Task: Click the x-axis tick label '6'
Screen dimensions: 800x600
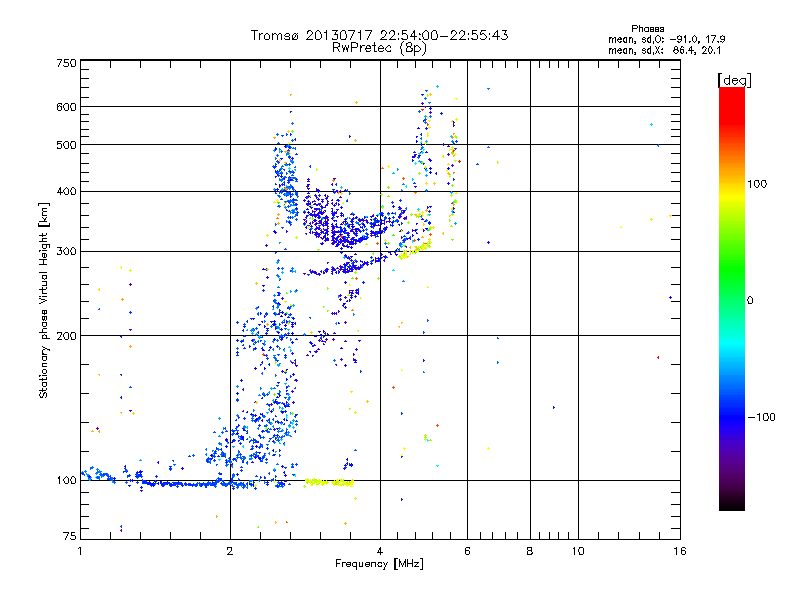Action: tap(467, 551)
